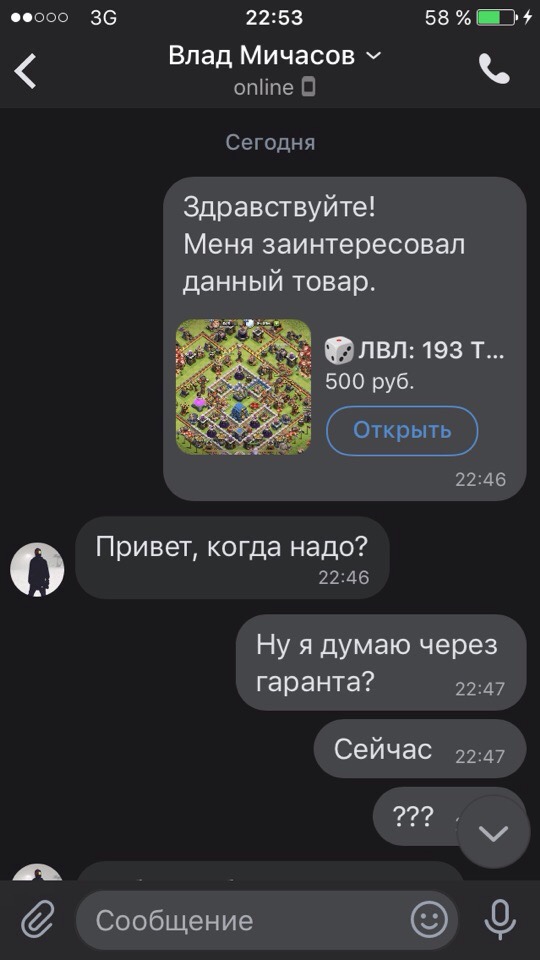Expand the Влад Мичасов chat menu chevron
Viewport: 540px width, 960px height.
tap(373, 56)
